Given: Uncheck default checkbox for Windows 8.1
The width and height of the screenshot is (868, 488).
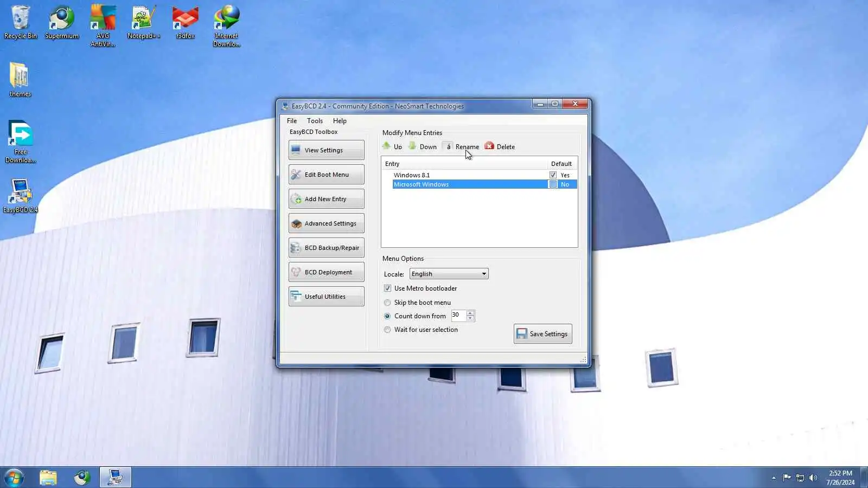Looking at the screenshot, I should (553, 175).
